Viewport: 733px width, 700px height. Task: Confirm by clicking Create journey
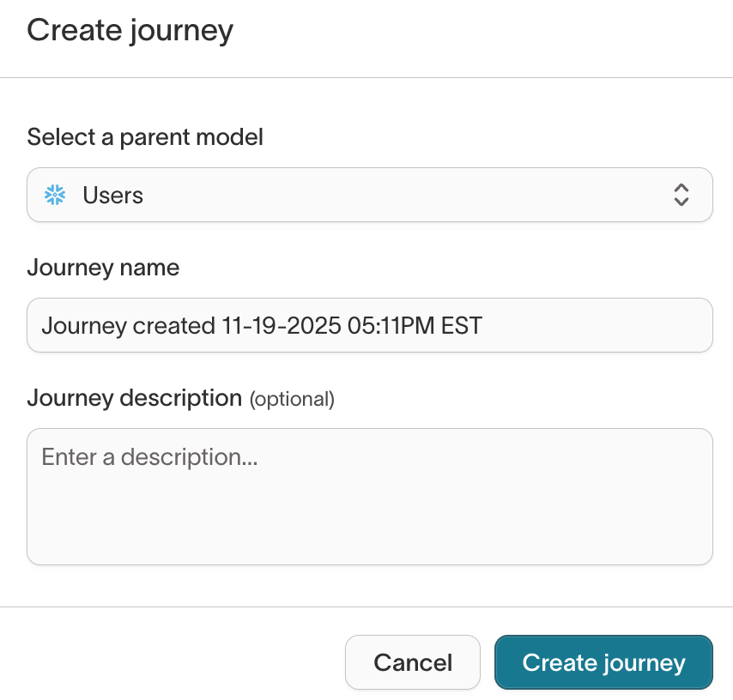tap(603, 662)
